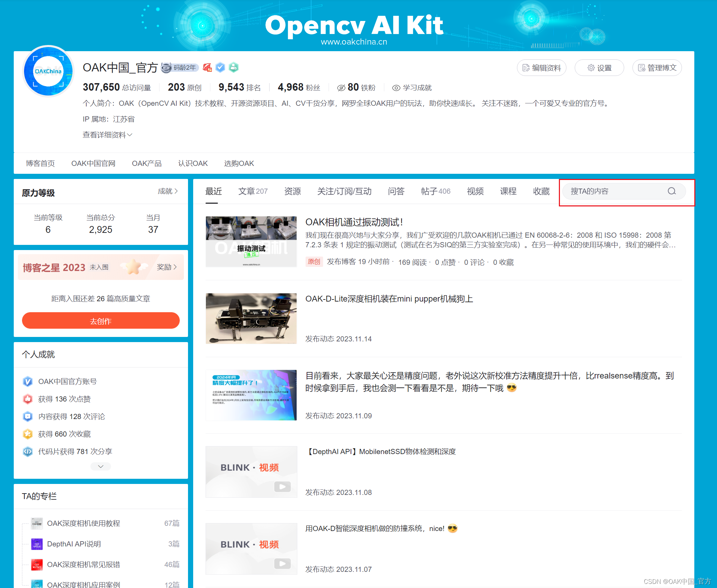Click the orange 去创作 button
This screenshot has height=588, width=717.
(100, 321)
